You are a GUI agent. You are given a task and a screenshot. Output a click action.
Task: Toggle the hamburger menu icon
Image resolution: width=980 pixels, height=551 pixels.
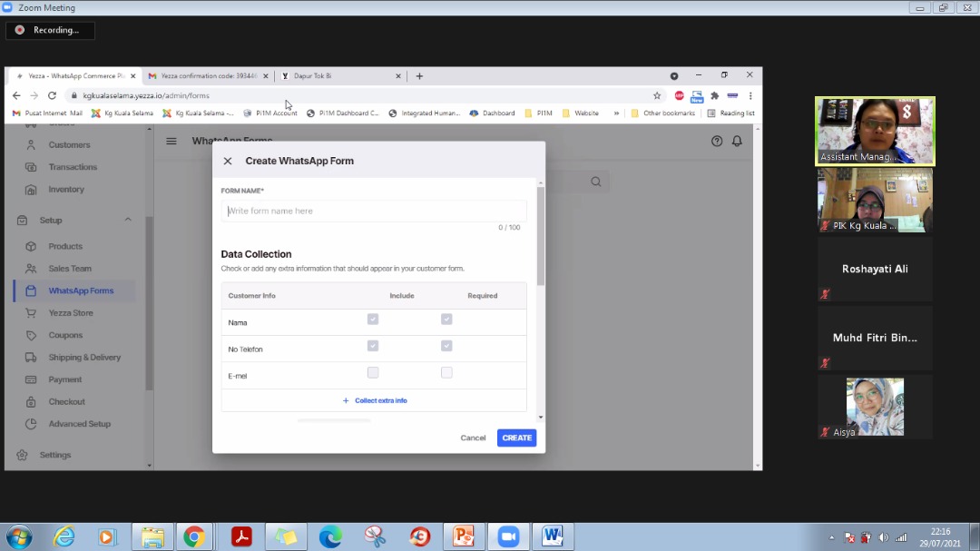click(171, 142)
